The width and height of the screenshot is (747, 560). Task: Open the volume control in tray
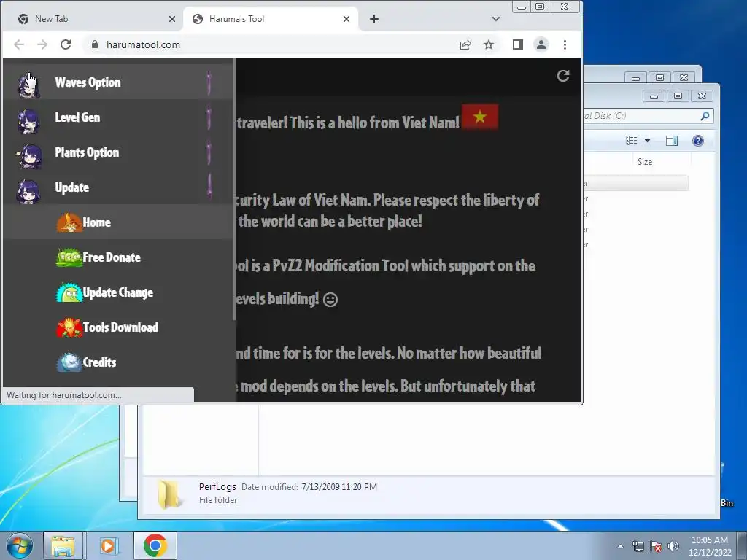coord(673,546)
